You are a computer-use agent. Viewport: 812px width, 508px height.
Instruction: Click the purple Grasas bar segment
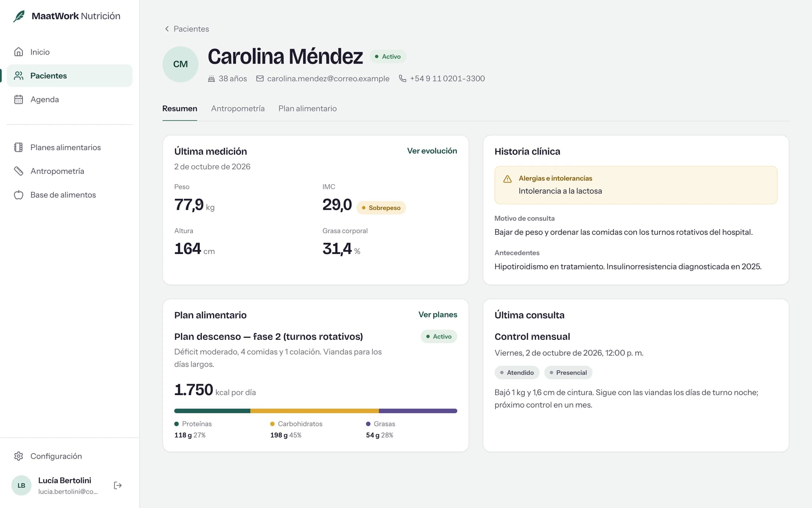(418, 411)
